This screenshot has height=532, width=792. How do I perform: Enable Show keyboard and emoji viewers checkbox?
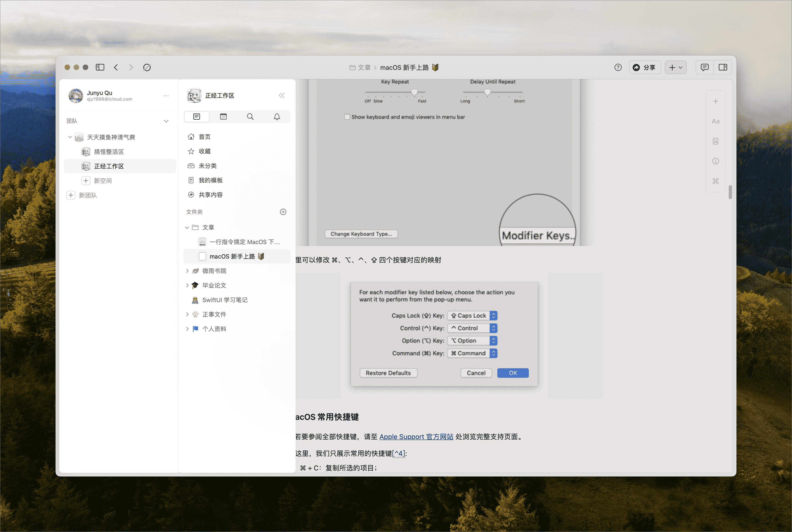tap(347, 117)
